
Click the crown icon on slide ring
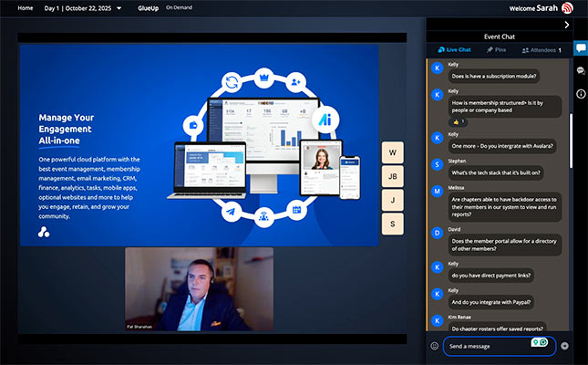pos(264,78)
